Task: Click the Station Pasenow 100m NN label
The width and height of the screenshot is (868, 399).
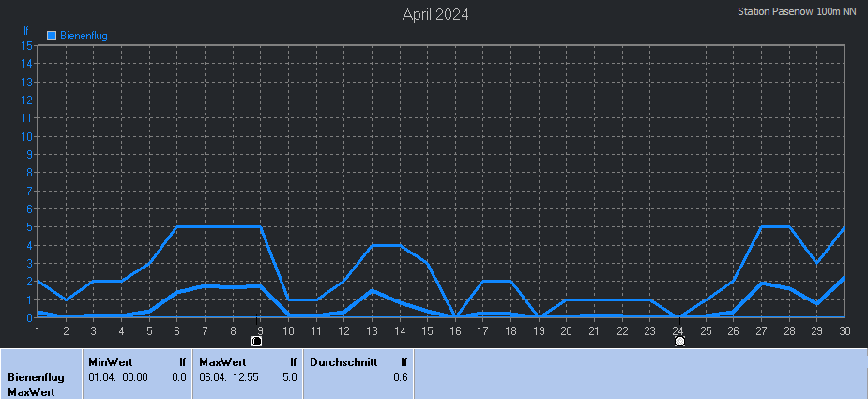Action: point(797,11)
